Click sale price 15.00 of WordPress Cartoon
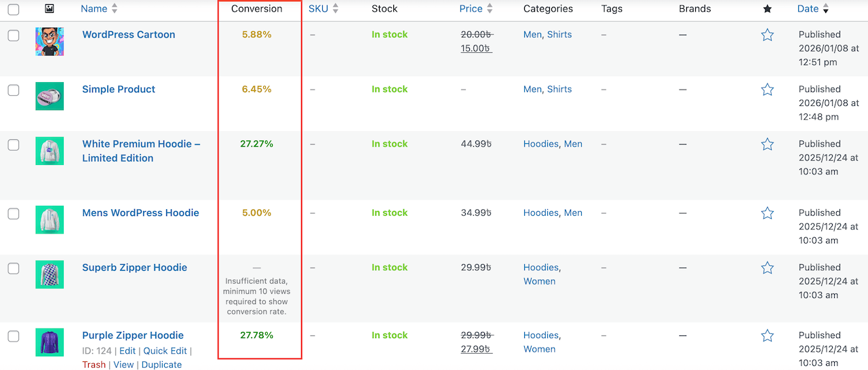The height and width of the screenshot is (370, 868). click(x=476, y=48)
